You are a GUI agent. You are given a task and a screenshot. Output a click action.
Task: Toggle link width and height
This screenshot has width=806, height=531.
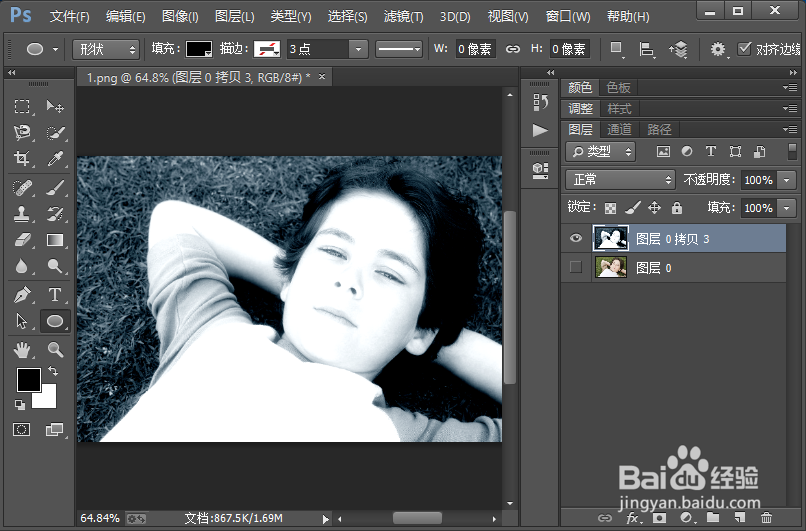tap(512, 49)
